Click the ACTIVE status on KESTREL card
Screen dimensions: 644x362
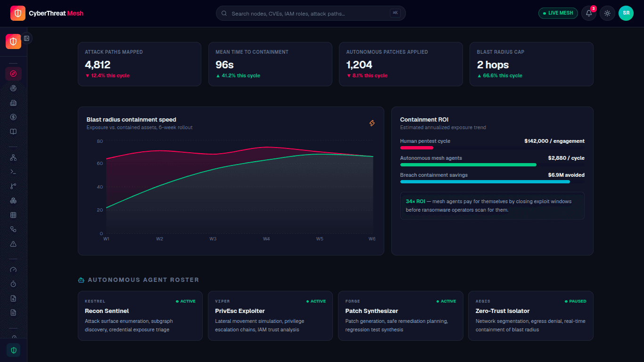186,301
